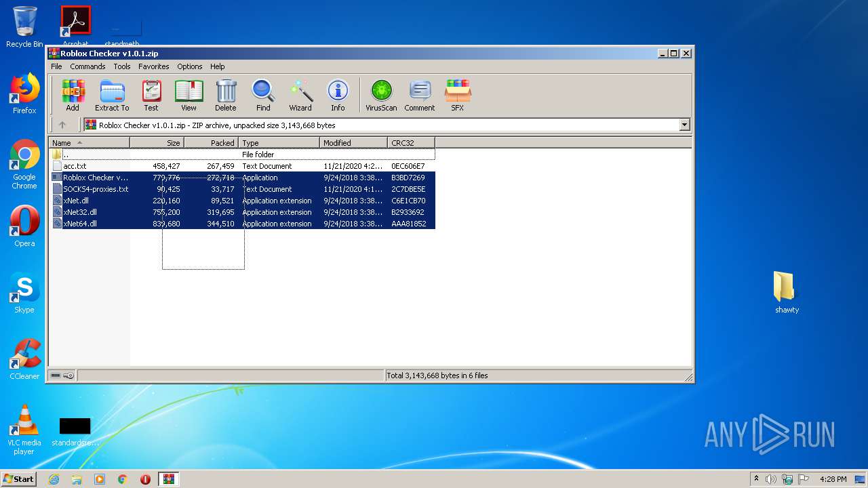Open Windows Explorer from the taskbar
Screen dimensions: 868x488
77,479
